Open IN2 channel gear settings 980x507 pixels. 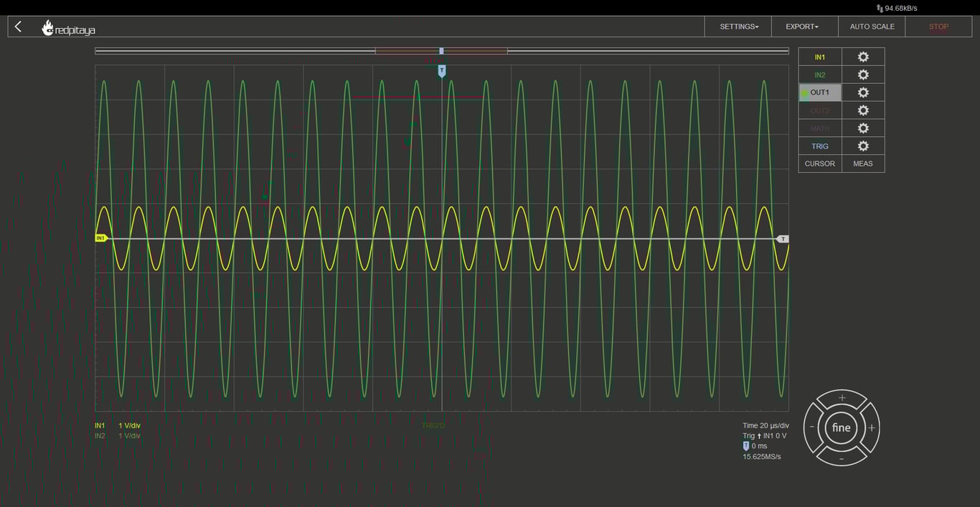pos(863,75)
